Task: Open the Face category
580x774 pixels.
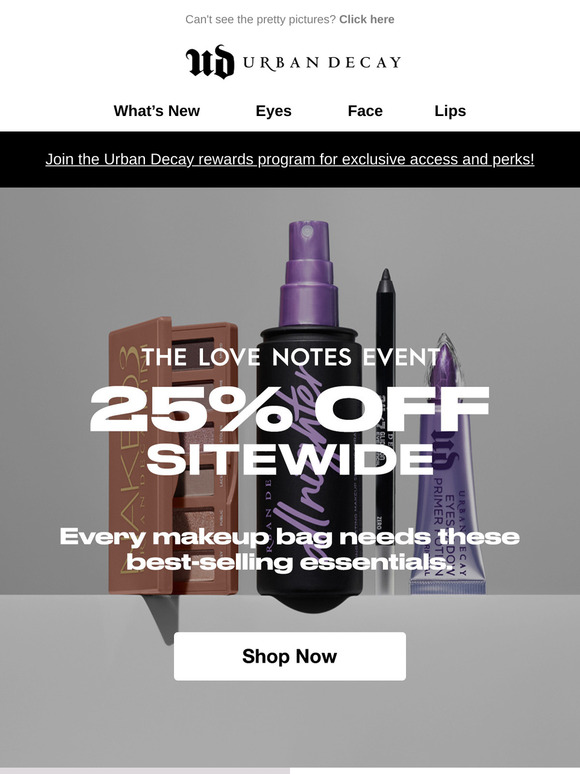Action: click(x=365, y=111)
